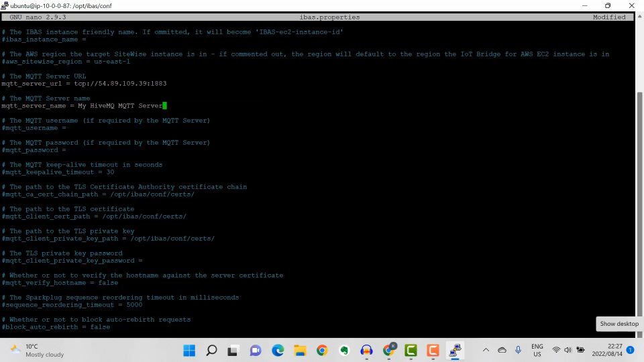644x362 pixels.
Task: Open the green Camtasia taskbar icon
Action: click(x=411, y=351)
